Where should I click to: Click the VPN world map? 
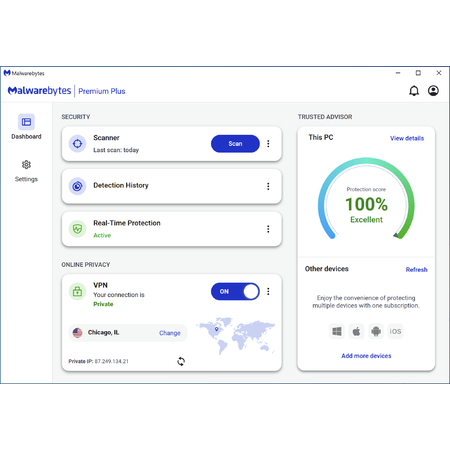pyautogui.click(x=235, y=335)
